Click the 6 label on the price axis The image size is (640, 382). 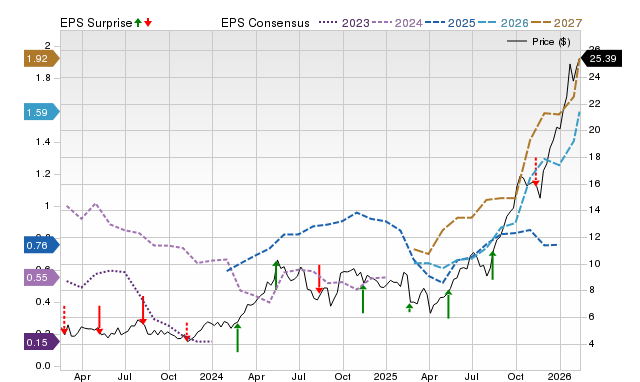[591, 316]
